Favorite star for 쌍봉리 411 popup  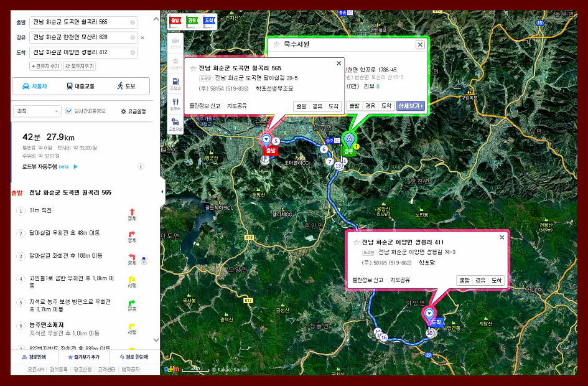click(357, 242)
